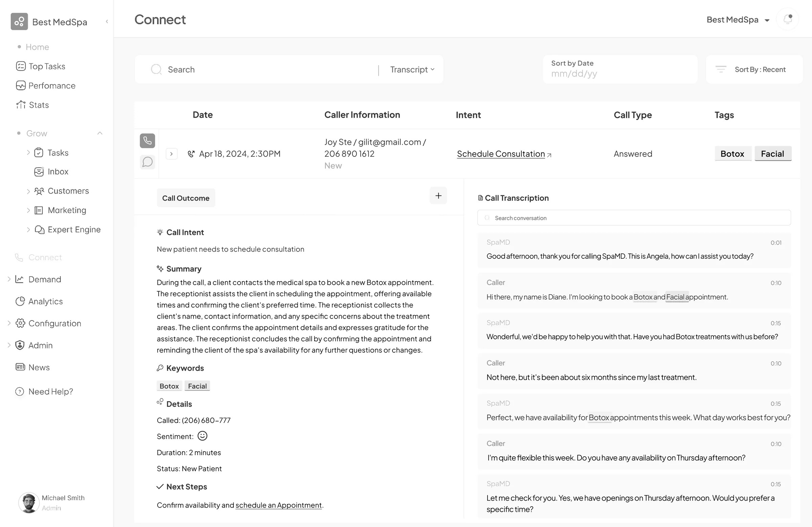The height and width of the screenshot is (527, 812).
Task: Open the Schedule Consultation intent link
Action: (504, 154)
